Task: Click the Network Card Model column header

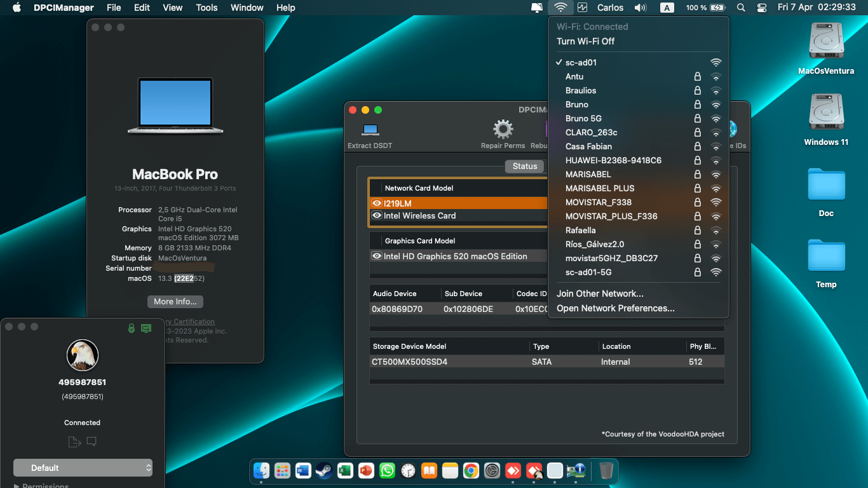Action: click(419, 188)
